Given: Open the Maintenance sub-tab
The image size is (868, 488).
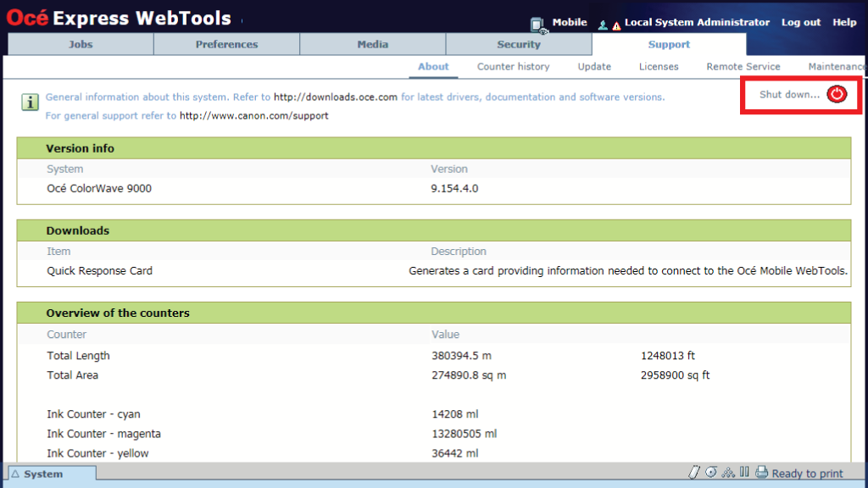Looking at the screenshot, I should pos(837,66).
